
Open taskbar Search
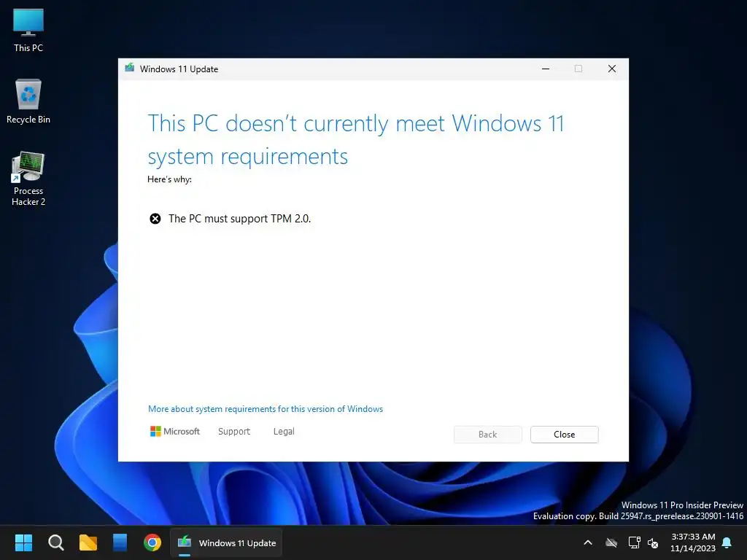click(55, 542)
